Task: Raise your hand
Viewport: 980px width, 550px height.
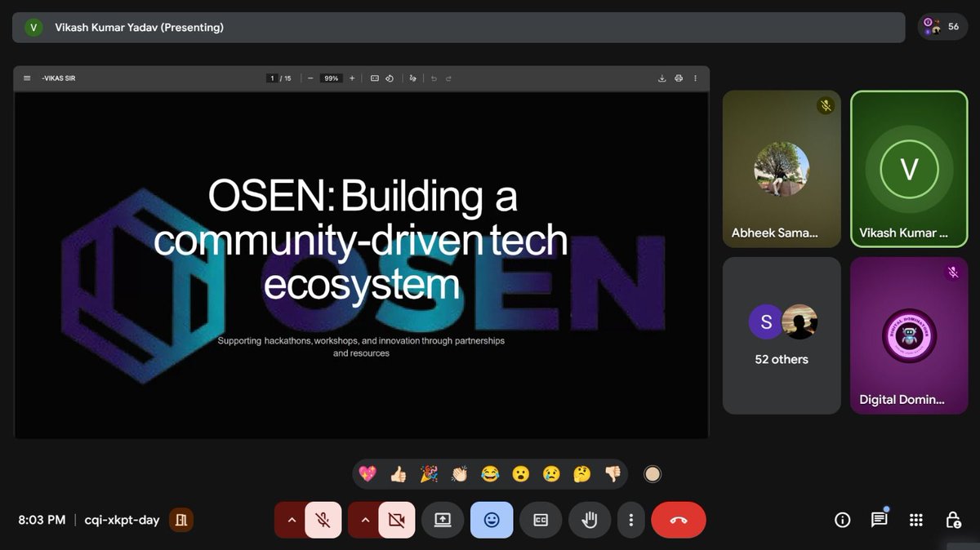Action: tap(590, 520)
